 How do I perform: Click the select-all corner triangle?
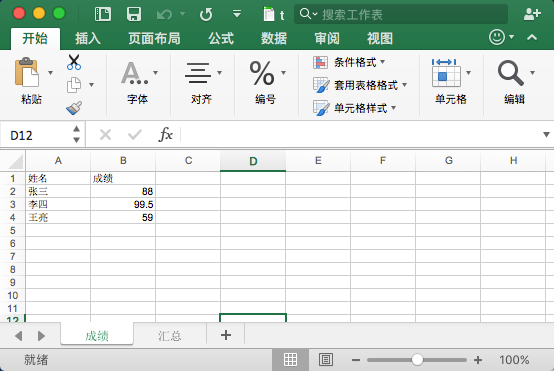(16, 161)
